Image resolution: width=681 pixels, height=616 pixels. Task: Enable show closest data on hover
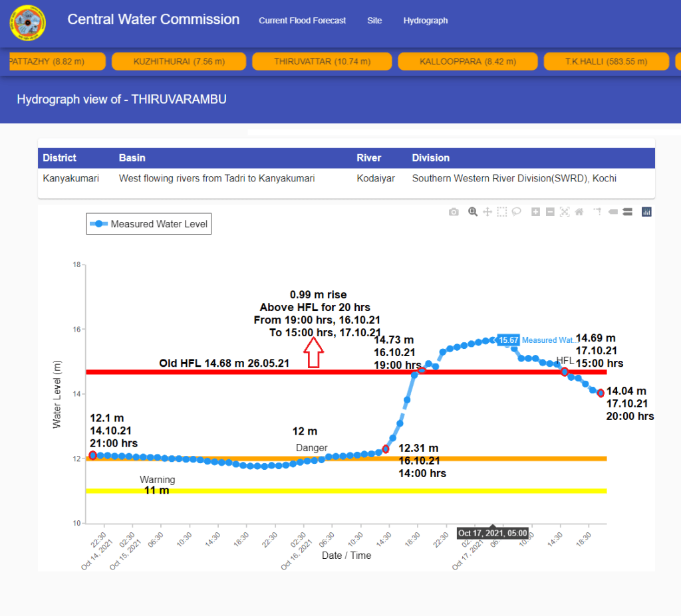click(612, 212)
